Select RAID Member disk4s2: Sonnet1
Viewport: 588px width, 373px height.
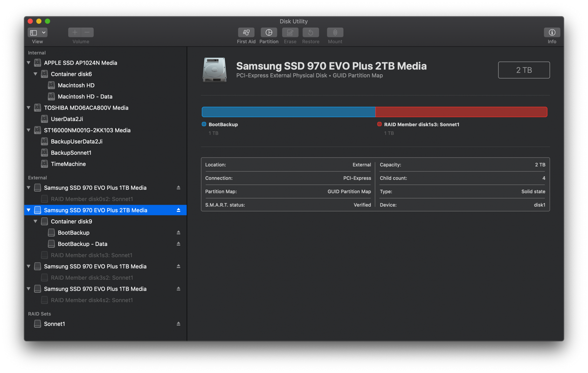pos(105,300)
